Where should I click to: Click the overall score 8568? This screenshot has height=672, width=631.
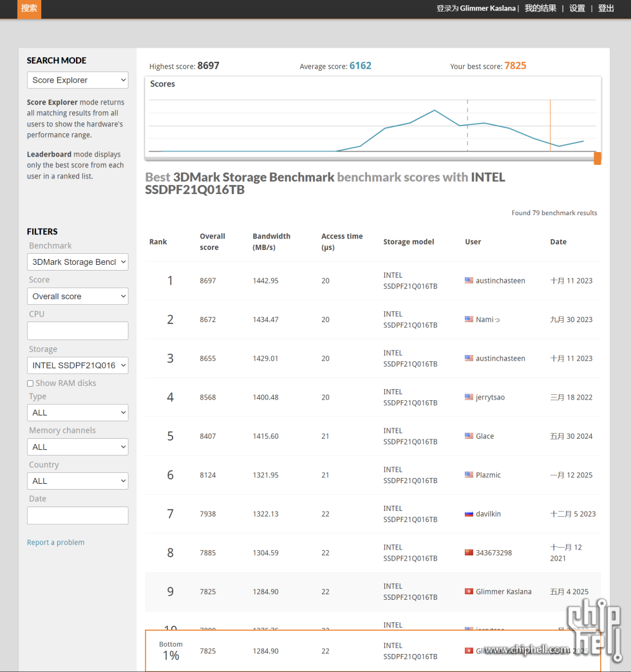pyautogui.click(x=208, y=398)
